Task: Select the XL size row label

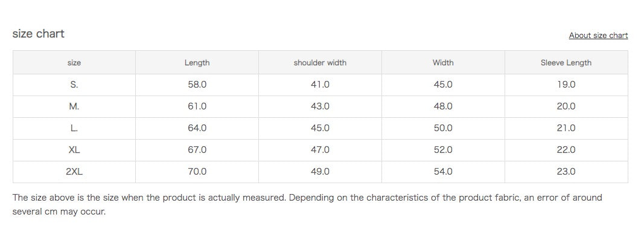Action: click(74, 150)
